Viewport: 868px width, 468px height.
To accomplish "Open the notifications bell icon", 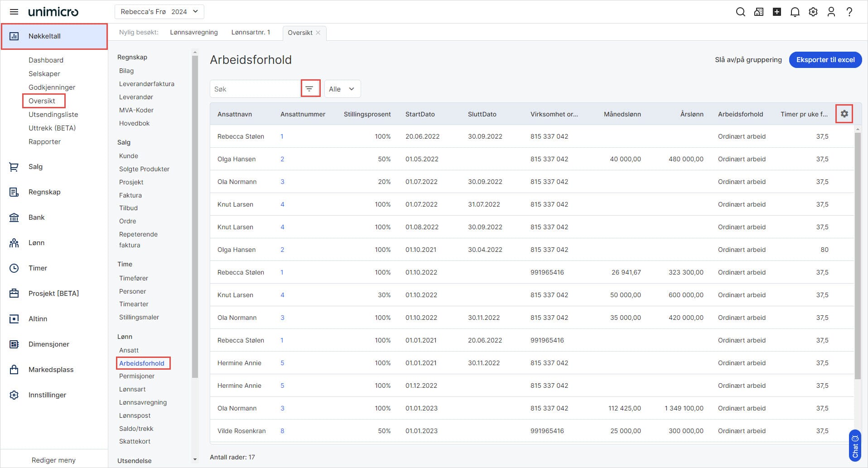I will [x=795, y=12].
